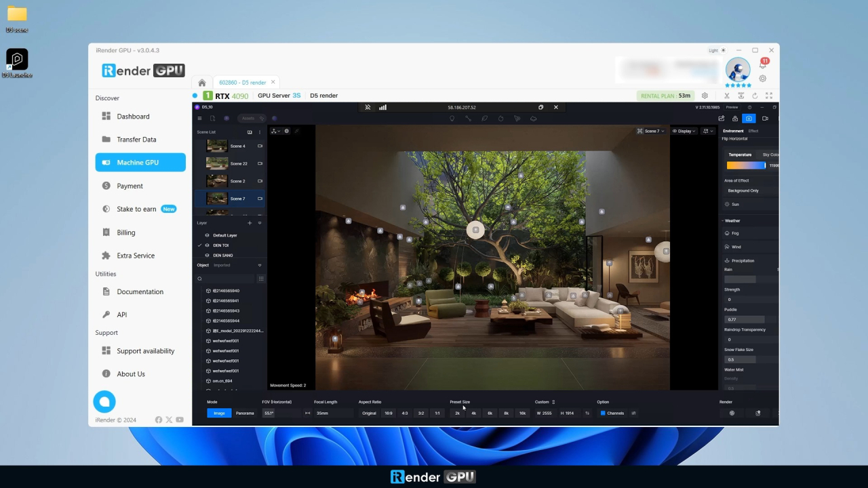Open channel settings icon next to Channels

coord(633,413)
